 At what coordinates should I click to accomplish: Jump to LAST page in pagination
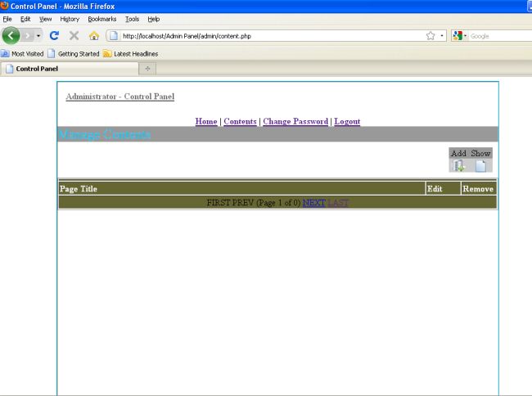tap(338, 203)
